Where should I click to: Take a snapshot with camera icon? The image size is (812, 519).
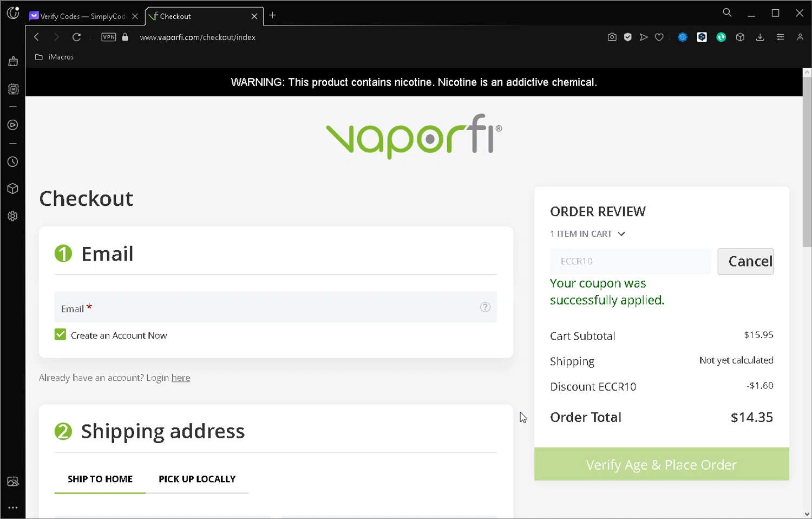coord(612,37)
